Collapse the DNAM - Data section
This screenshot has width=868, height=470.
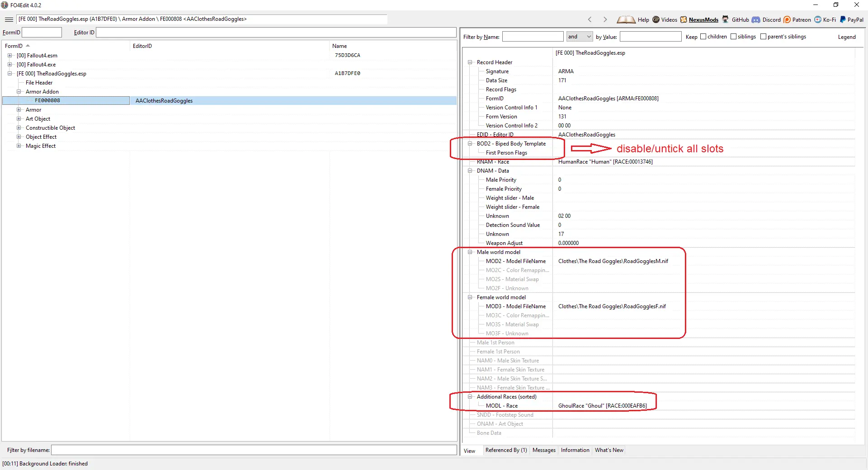[470, 171]
